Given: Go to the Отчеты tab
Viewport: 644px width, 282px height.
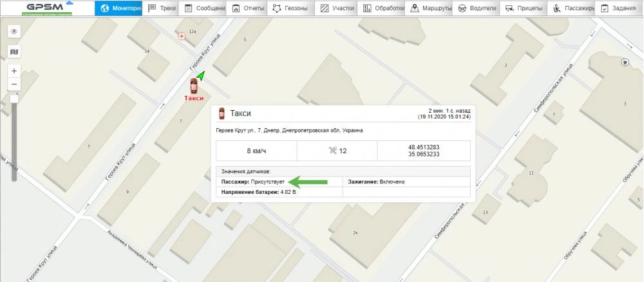Looking at the screenshot, I should pyautogui.click(x=248, y=8).
